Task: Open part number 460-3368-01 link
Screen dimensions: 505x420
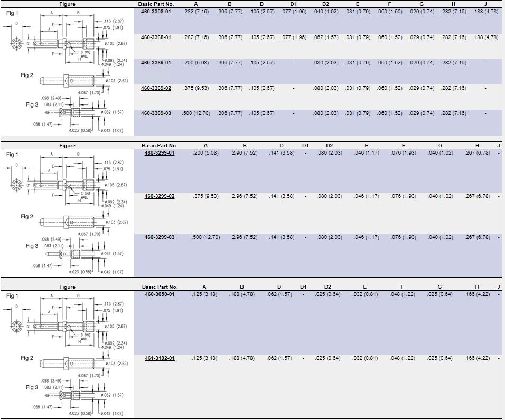Action: tap(156, 37)
